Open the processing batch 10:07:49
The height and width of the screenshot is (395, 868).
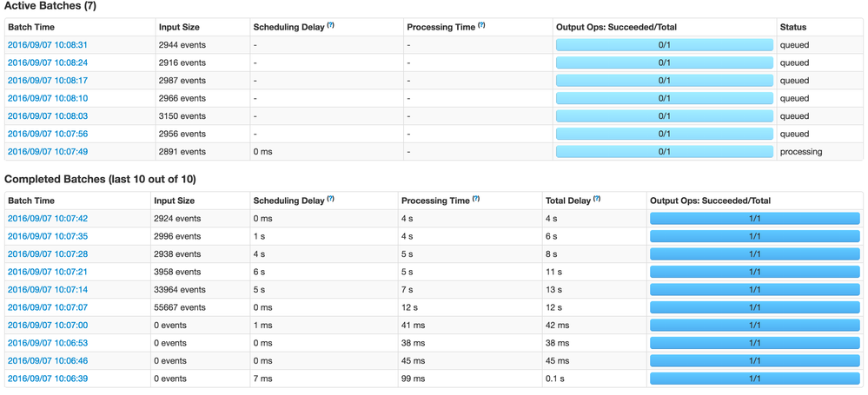[x=48, y=152]
